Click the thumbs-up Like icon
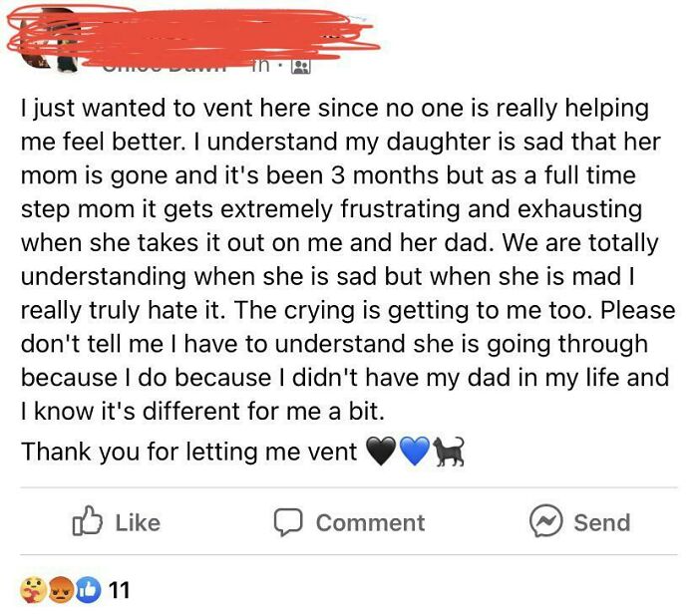Image resolution: width=698 pixels, height=616 pixels. coord(88,520)
